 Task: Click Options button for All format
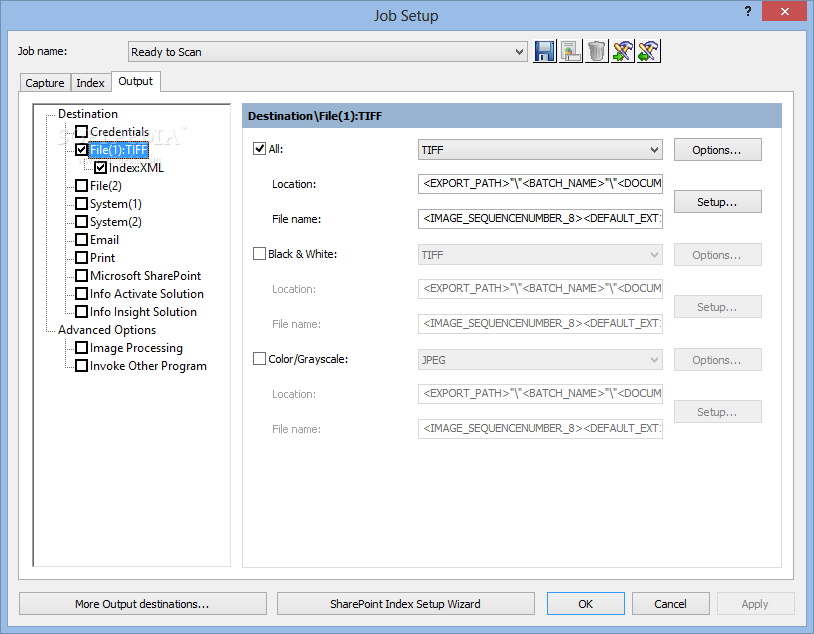tap(717, 150)
